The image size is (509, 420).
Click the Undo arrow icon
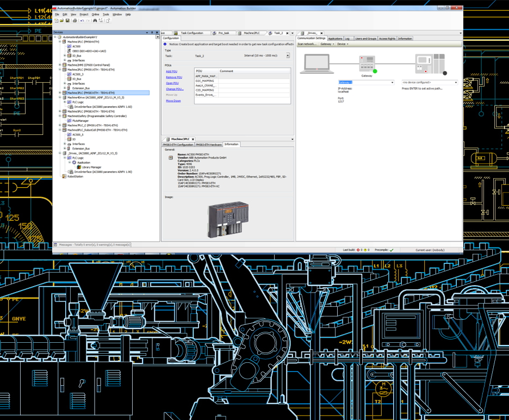pyautogui.click(x=82, y=21)
